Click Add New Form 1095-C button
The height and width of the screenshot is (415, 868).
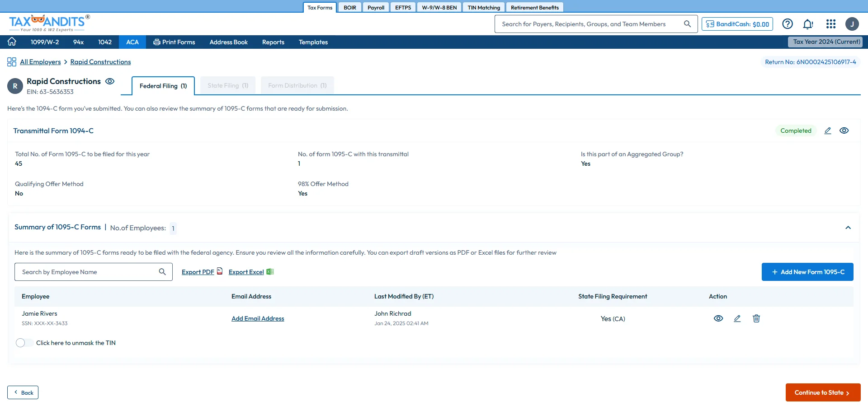pos(807,272)
